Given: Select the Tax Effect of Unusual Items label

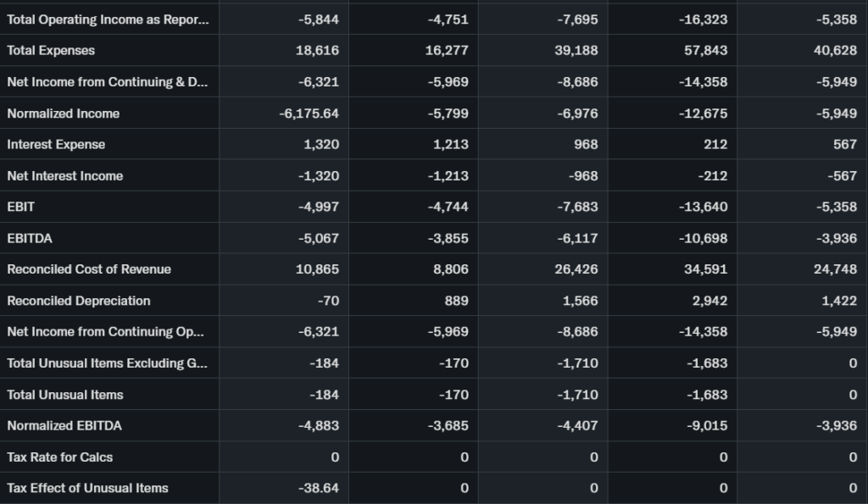Looking at the screenshot, I should point(87,488).
